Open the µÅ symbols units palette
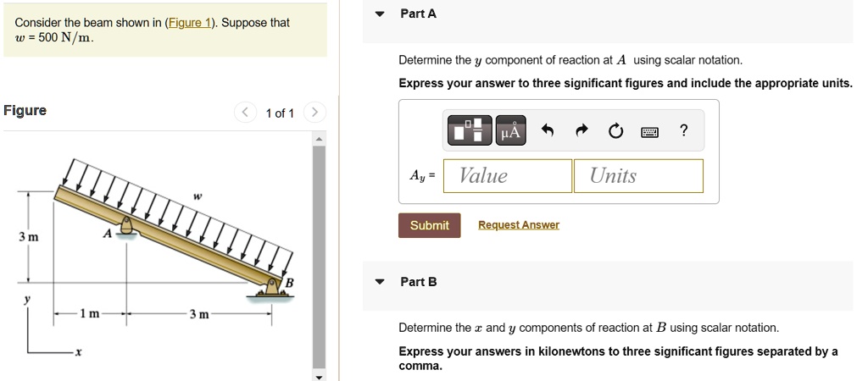Image resolution: width=868 pixels, height=381 pixels. [510, 130]
